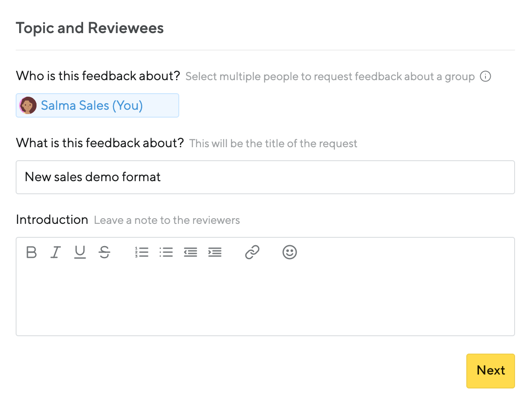Viewport: 532px width, 405px height.
Task: Remove the Salma Sales (You) reviewee chip
Action: pyautogui.click(x=97, y=105)
